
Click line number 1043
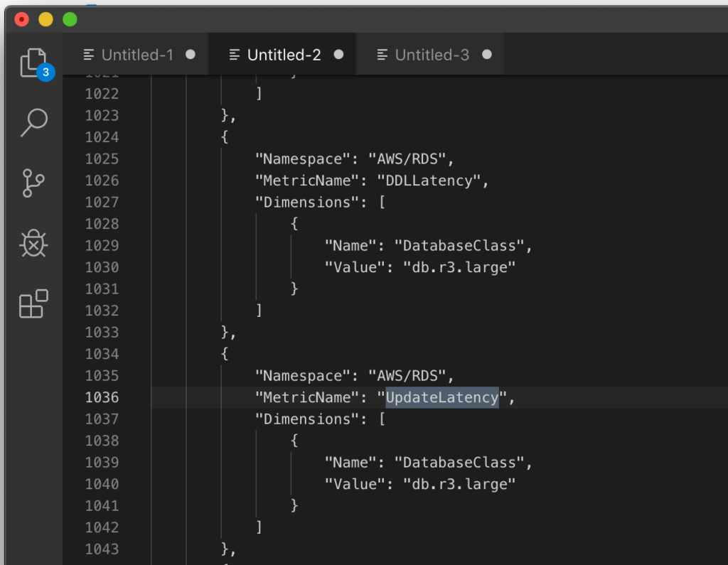click(x=102, y=549)
